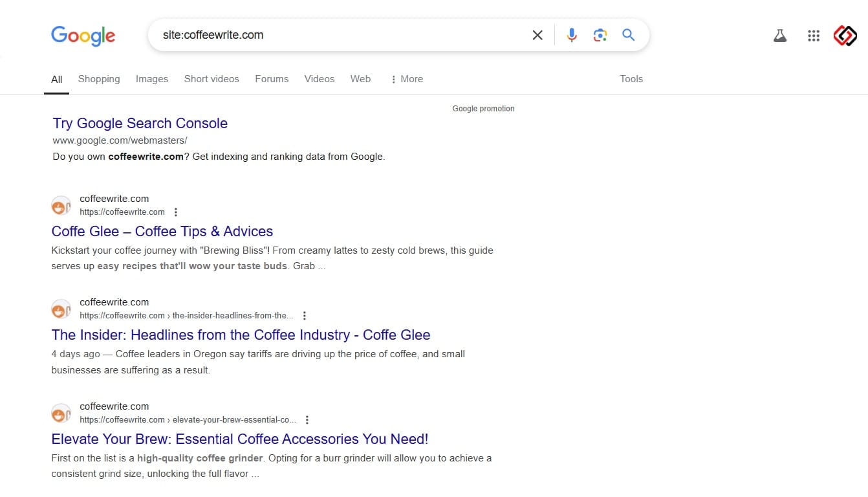Start voice search with microphone icon
The image size is (868, 497).
(x=571, y=35)
